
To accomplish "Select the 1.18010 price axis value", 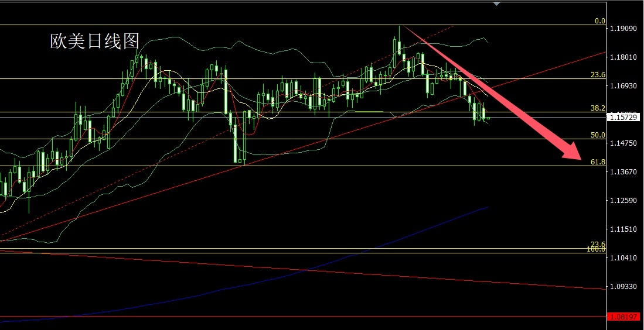I will (x=623, y=57).
